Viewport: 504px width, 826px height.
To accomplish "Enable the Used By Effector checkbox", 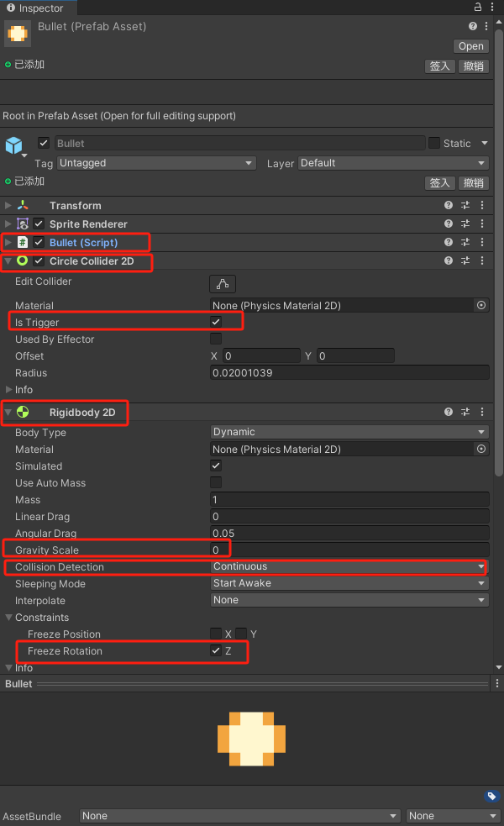I will click(x=216, y=339).
